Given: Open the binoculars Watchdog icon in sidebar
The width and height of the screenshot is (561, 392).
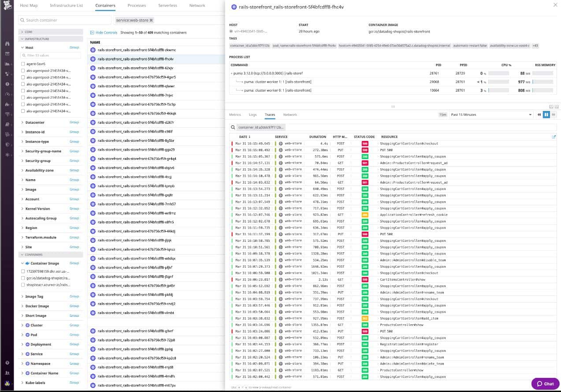Looking at the screenshot, I should [7, 44].
